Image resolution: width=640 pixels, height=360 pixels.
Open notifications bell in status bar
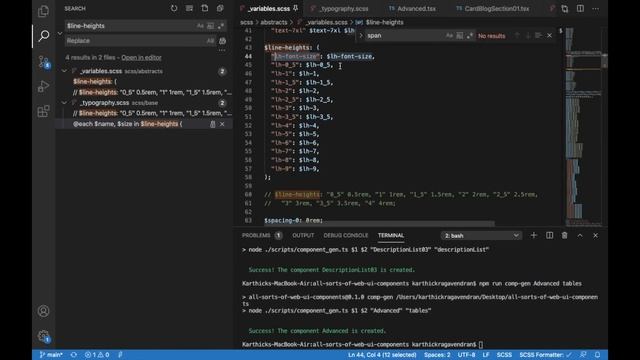[x=598, y=355]
